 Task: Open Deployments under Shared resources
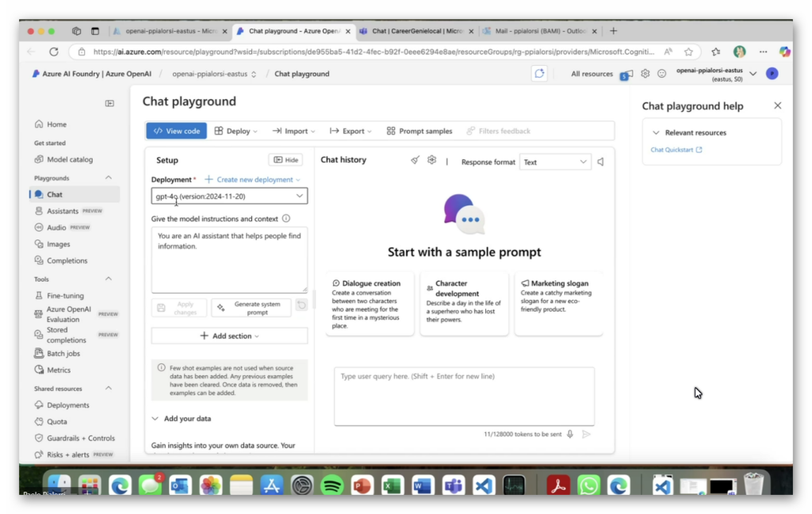pos(62,405)
